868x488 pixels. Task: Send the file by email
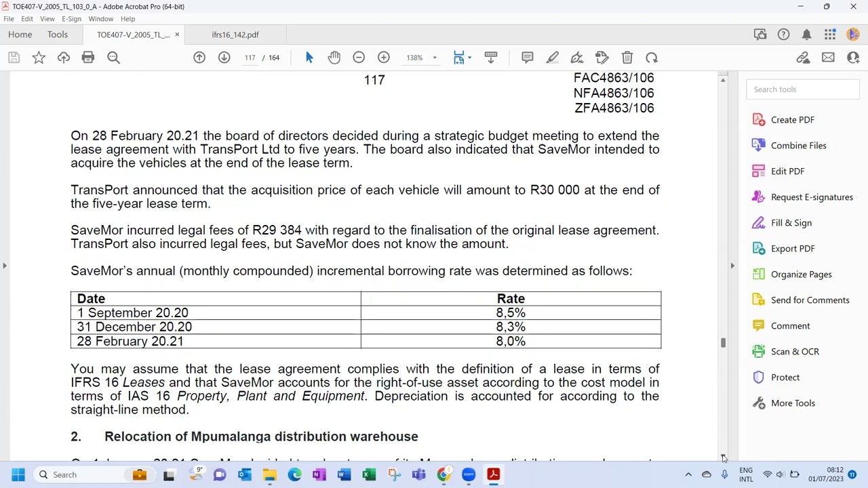828,58
